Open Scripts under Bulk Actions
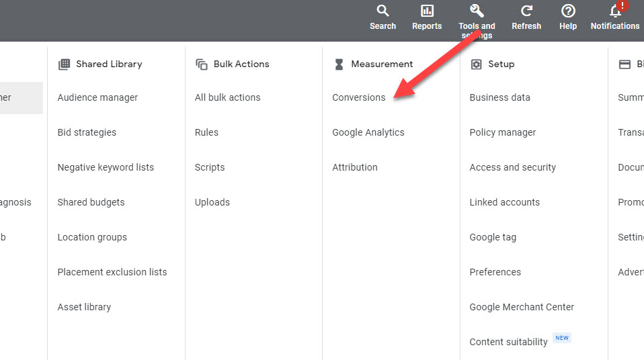This screenshot has height=360, width=644. click(210, 167)
